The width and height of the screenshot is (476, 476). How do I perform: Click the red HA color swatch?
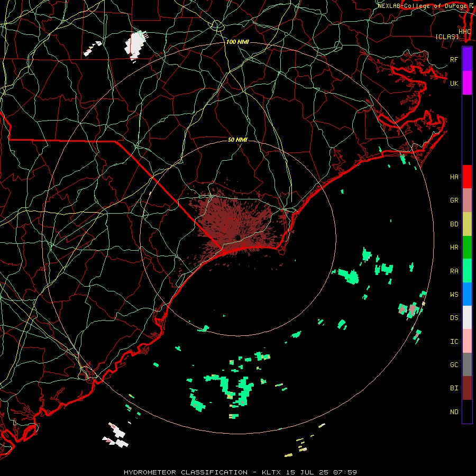(x=467, y=177)
